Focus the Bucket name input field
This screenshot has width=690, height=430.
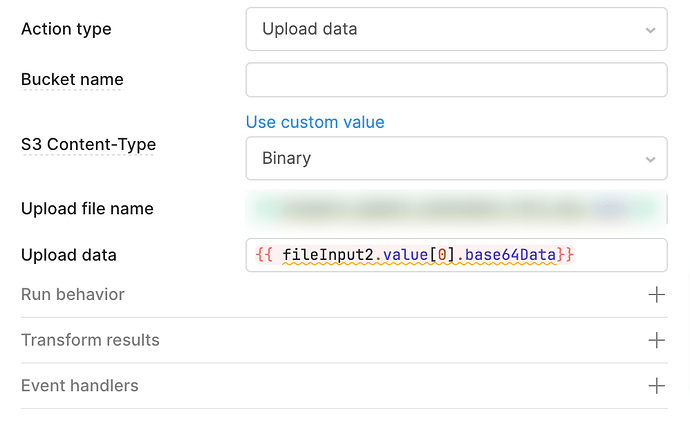click(x=456, y=80)
